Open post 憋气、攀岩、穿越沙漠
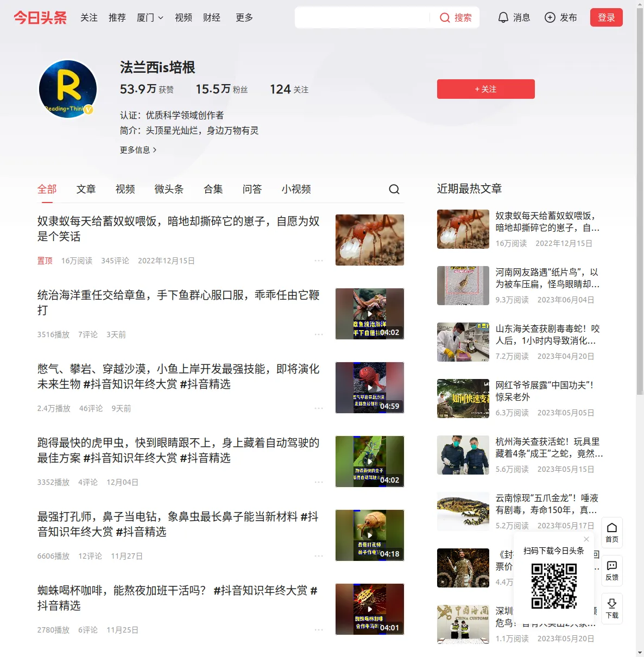 (x=179, y=376)
